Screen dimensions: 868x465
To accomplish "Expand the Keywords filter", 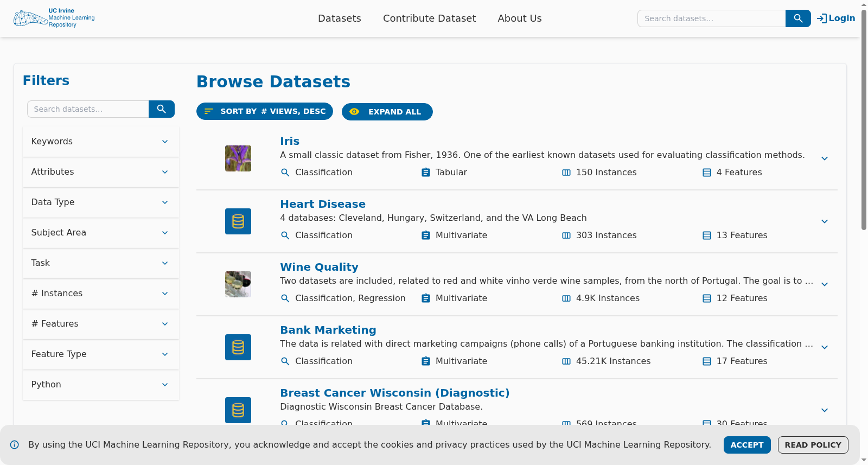I will click(101, 142).
